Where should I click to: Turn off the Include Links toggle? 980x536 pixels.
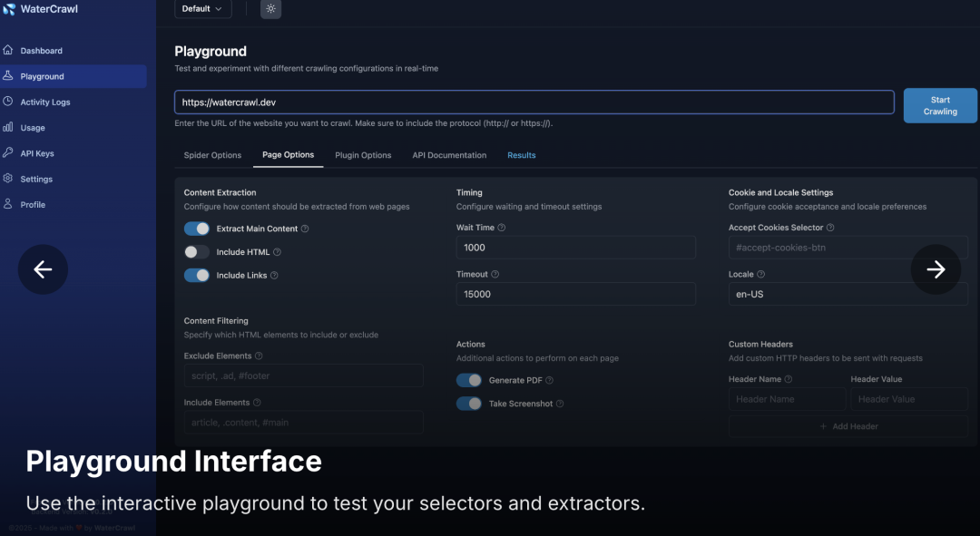click(197, 275)
